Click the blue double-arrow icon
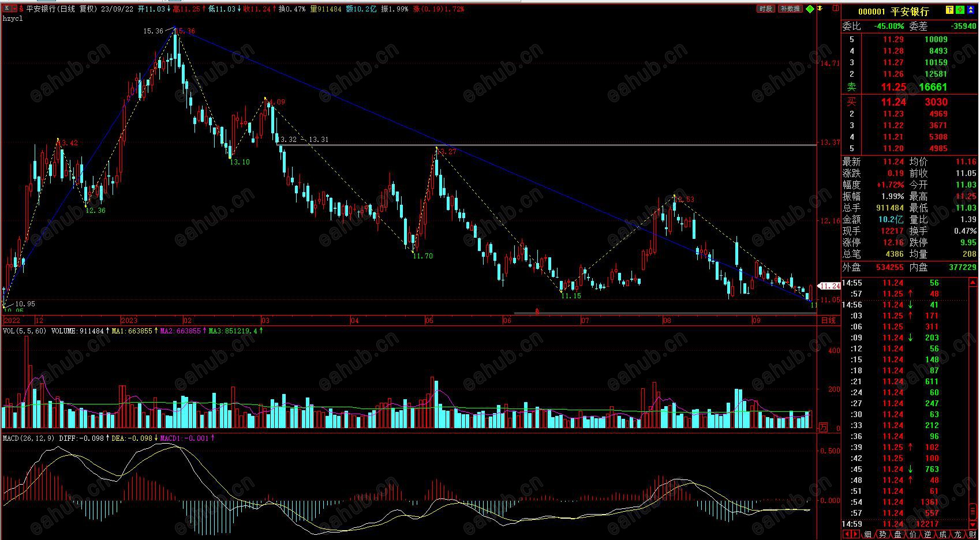Viewport: 980px width, 540px height. (x=970, y=10)
